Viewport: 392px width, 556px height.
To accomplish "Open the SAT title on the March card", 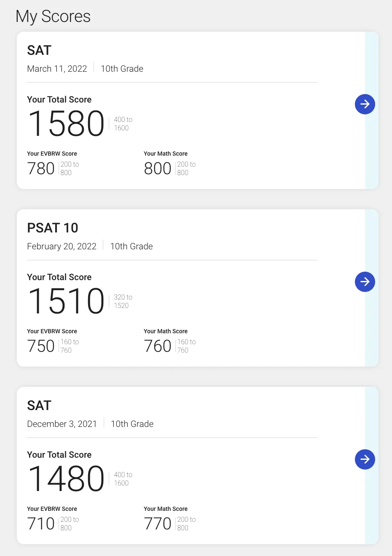I will coord(39,50).
